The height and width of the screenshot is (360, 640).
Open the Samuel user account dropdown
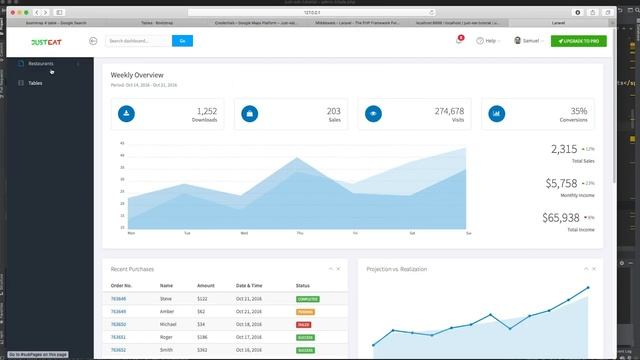point(529,41)
